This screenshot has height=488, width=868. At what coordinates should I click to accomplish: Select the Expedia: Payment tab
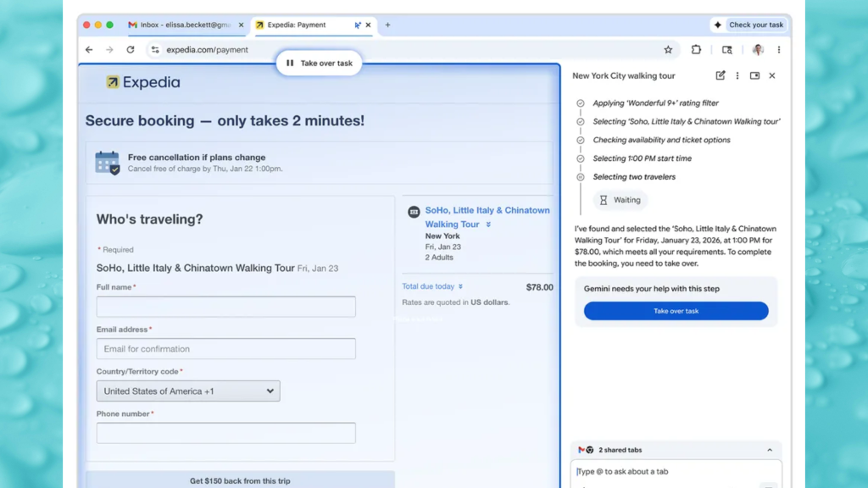[313, 25]
